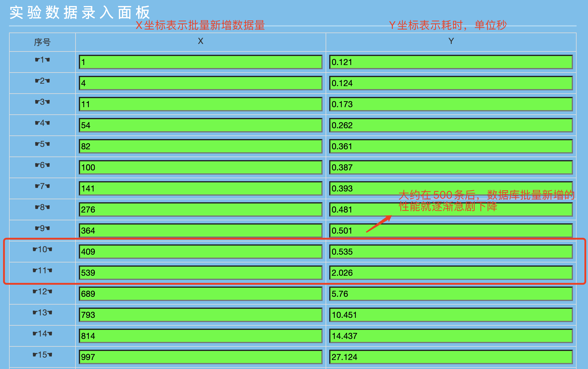Focus the X field showing 689
588x369 pixels.
pos(200,294)
